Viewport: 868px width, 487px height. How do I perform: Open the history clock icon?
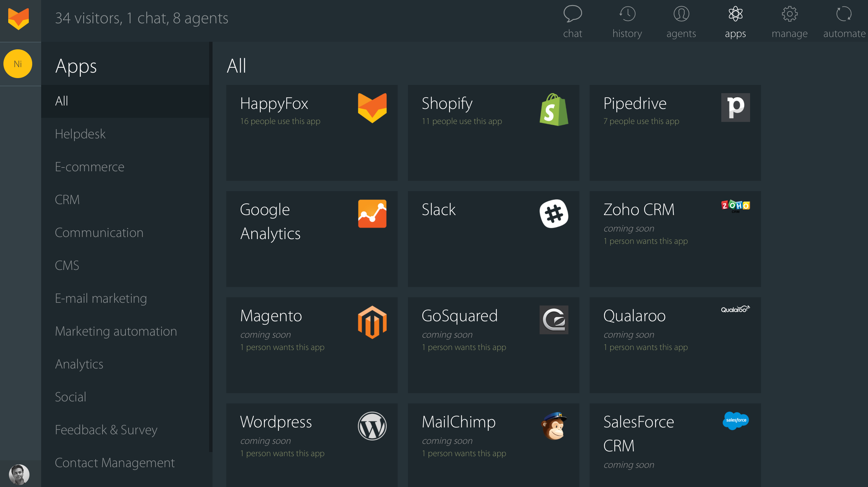627,14
